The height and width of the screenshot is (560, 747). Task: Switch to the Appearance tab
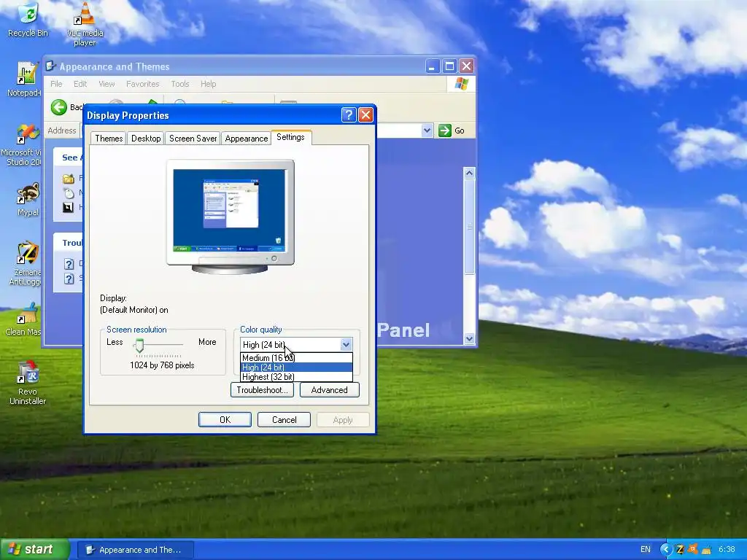tap(247, 138)
